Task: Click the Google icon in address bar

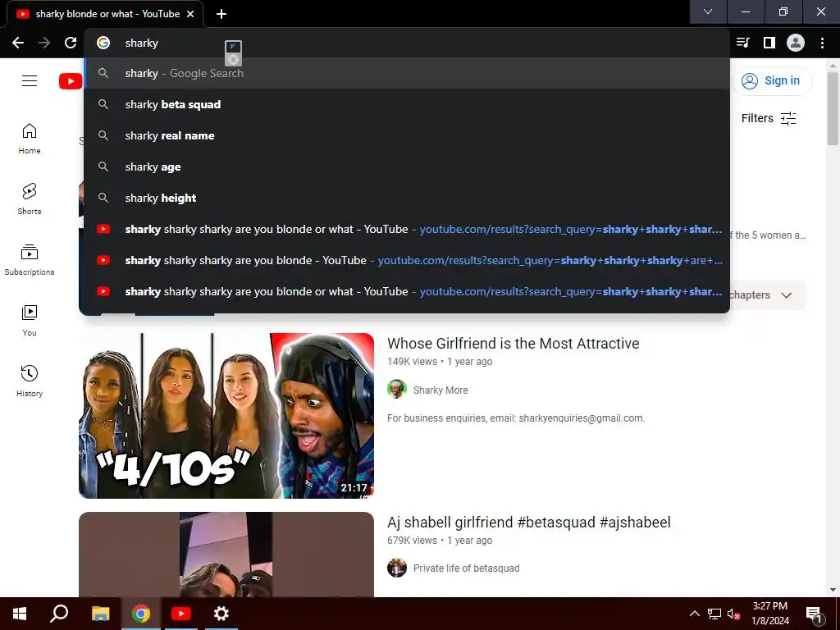Action: click(103, 43)
